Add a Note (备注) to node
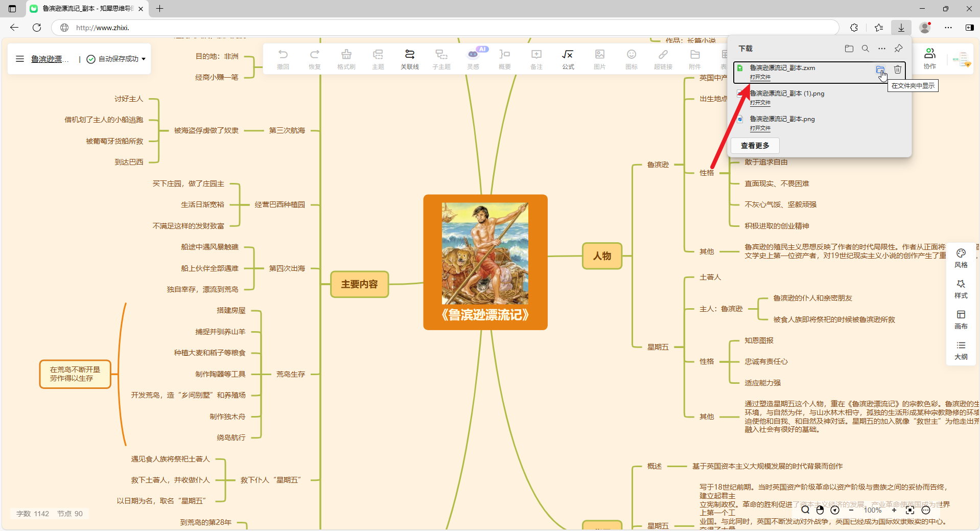Viewport: 980px width, 531px height. 536,59
